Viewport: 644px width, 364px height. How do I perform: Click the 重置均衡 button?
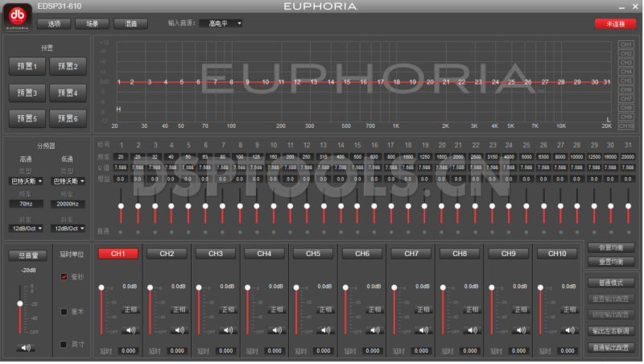click(615, 262)
